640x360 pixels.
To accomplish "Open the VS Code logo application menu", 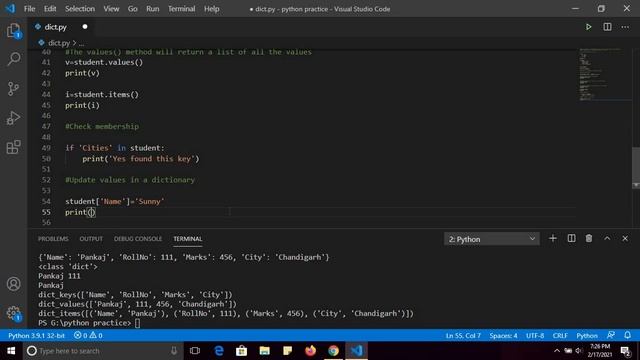I will pos(10,9).
